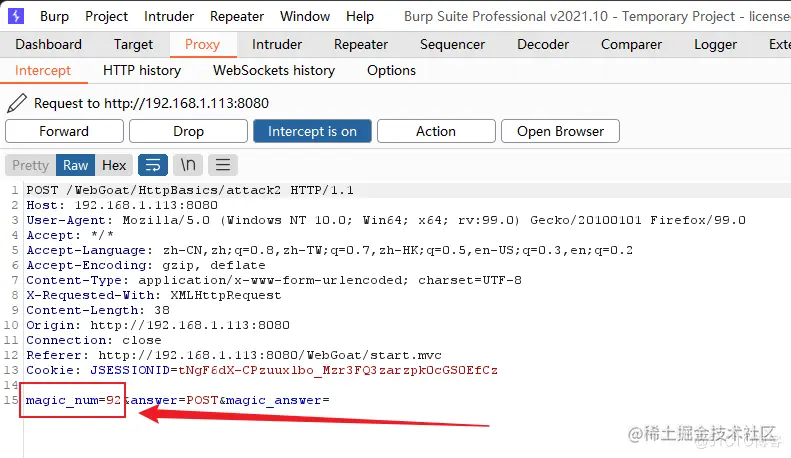This screenshot has width=791, height=458.
Task: Open the Repeater menu in menu bar
Action: point(237,16)
